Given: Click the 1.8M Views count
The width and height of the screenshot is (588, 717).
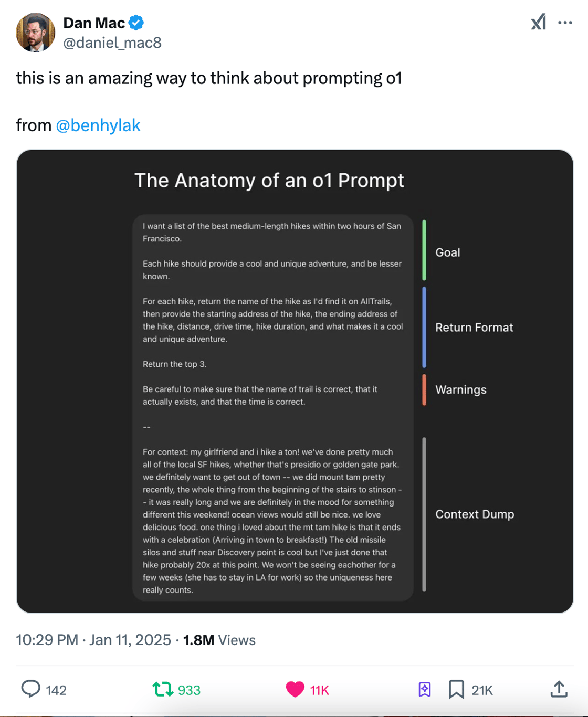Looking at the screenshot, I should 219,640.
